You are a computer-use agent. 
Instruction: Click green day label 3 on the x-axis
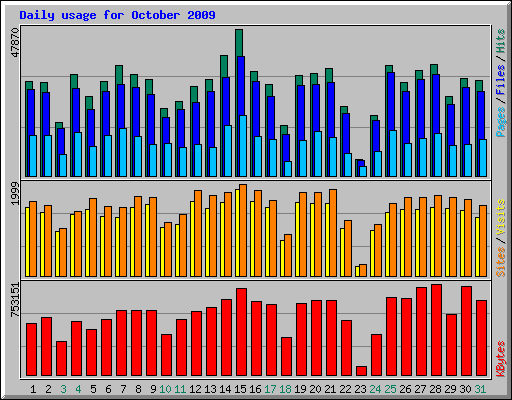pyautogui.click(x=63, y=389)
